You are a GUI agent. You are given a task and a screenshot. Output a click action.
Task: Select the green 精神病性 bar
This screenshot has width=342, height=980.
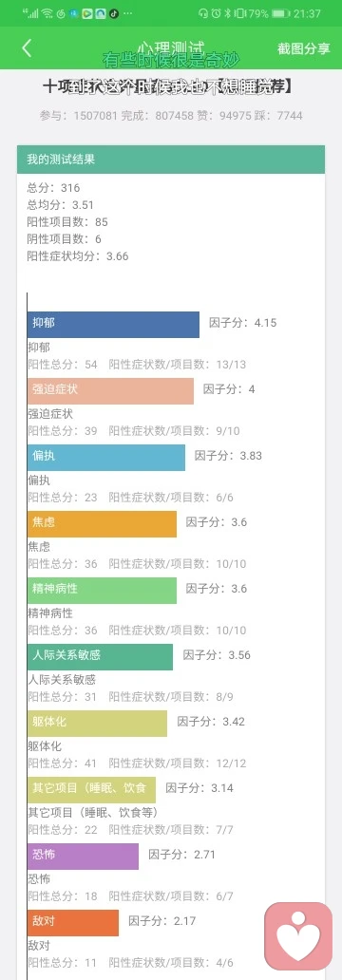[102, 590]
